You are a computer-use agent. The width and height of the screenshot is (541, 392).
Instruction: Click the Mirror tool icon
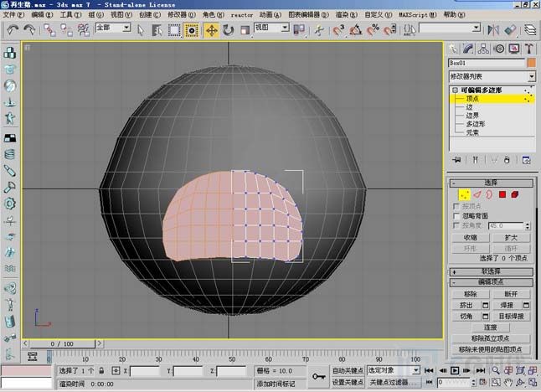pos(493,30)
